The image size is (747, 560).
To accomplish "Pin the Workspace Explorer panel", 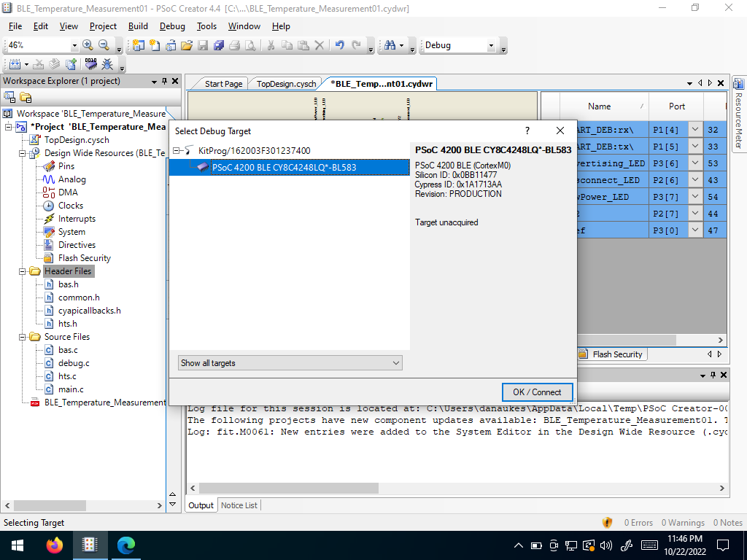I will click(164, 81).
